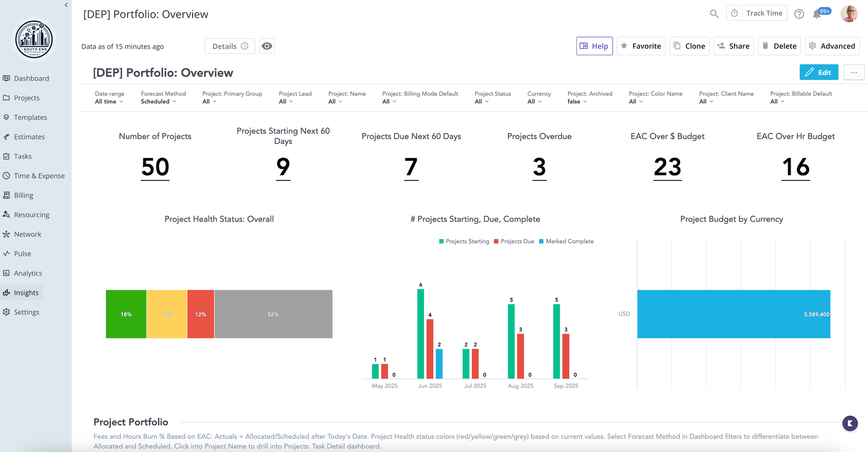
Task: Toggle the Projects Starting legend item
Action: coord(464,241)
